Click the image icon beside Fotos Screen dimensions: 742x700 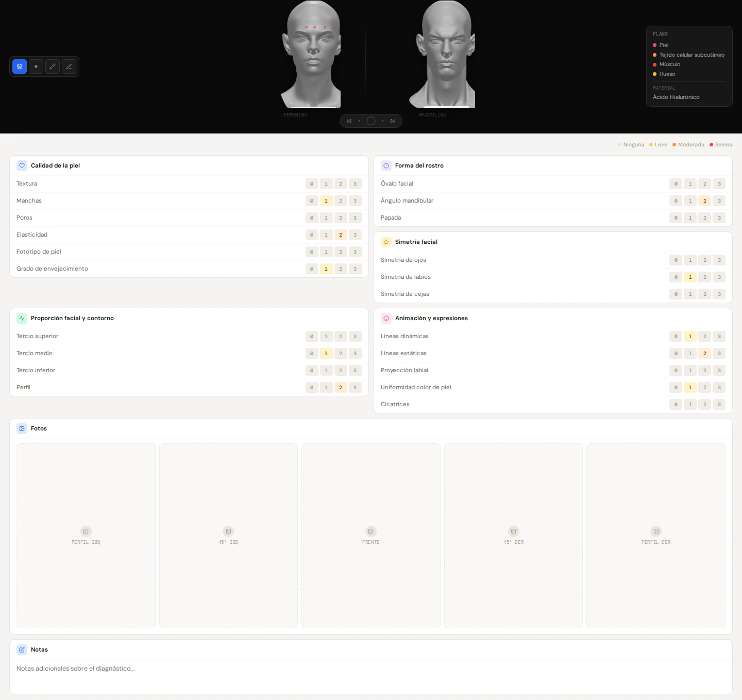click(22, 428)
